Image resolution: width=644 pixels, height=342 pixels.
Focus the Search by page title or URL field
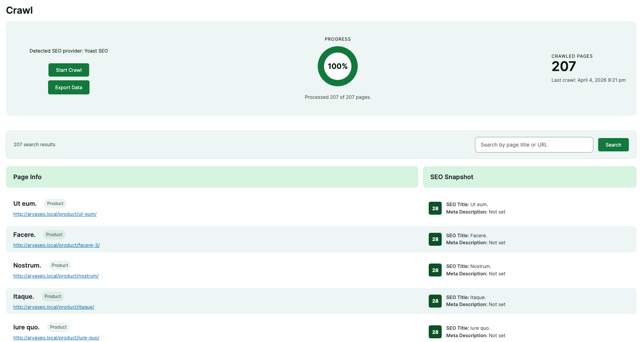tap(534, 145)
